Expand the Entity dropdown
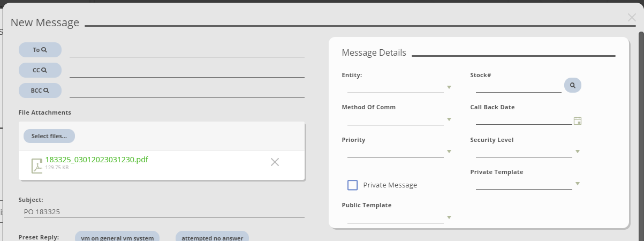644x241 pixels. (x=450, y=87)
